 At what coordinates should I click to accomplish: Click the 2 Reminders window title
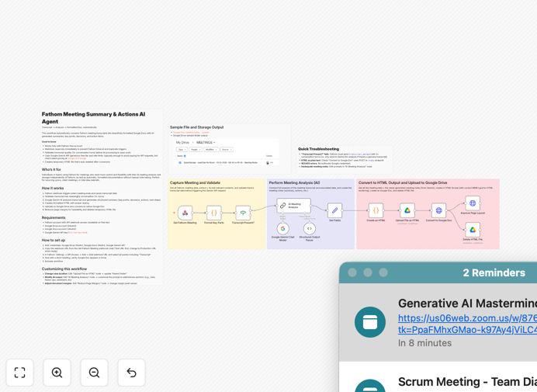494,272
